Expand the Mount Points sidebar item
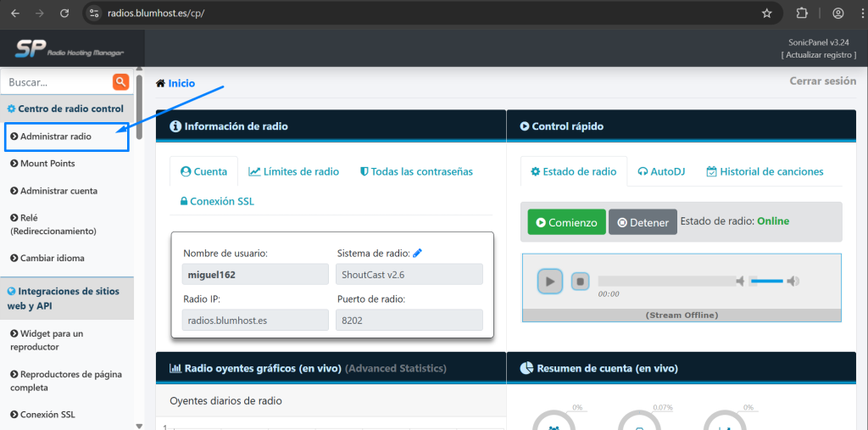This screenshot has height=430, width=868. coord(47,164)
